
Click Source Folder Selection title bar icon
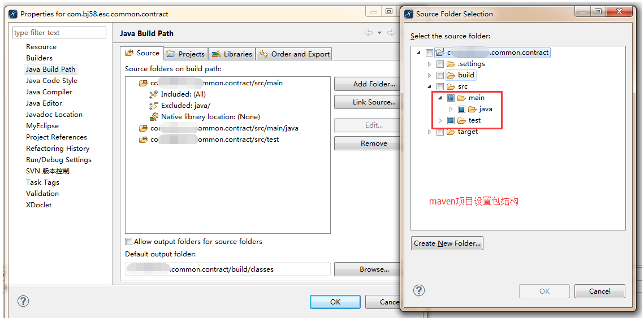[409, 14]
